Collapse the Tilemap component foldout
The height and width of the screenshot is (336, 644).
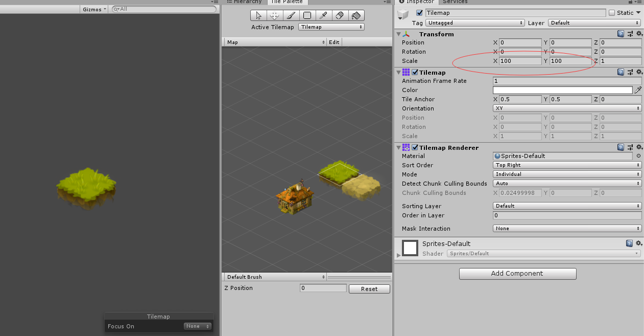[x=398, y=73]
